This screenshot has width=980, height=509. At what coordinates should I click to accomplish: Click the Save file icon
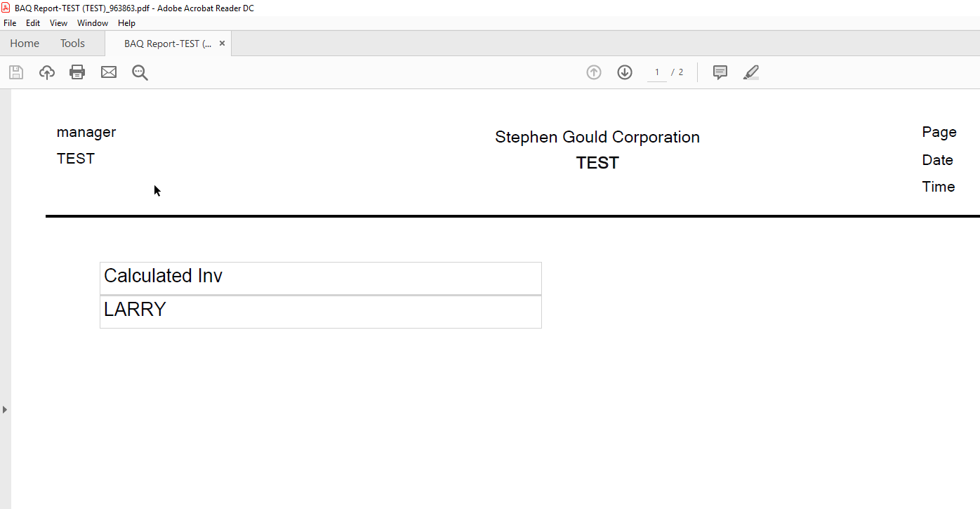[16, 72]
